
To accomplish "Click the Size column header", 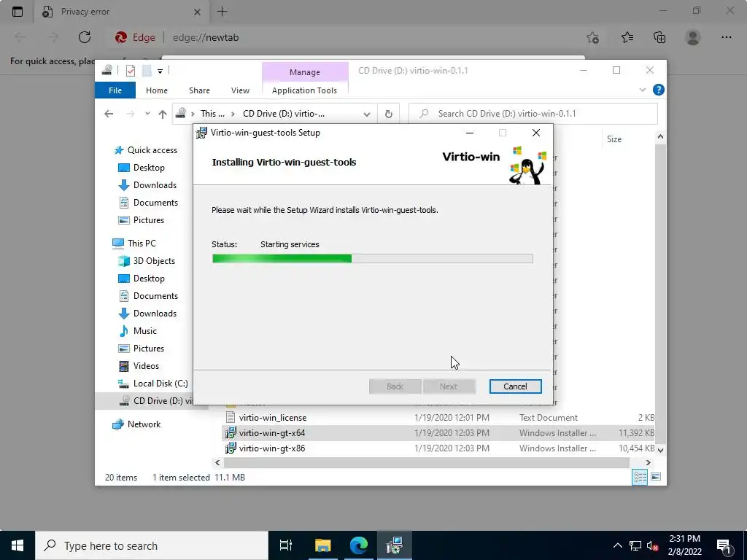I will pos(614,139).
